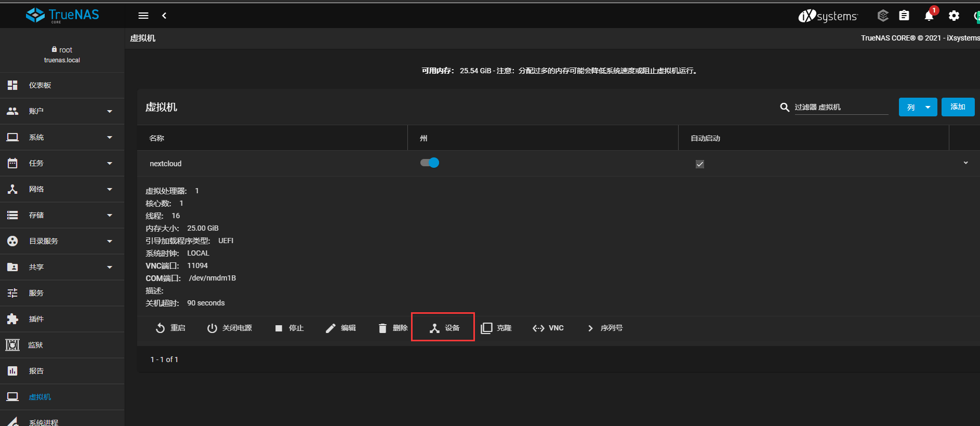The height and width of the screenshot is (426, 980).
Task: Click the jails icon in sidebar
Action: pyautogui.click(x=12, y=345)
